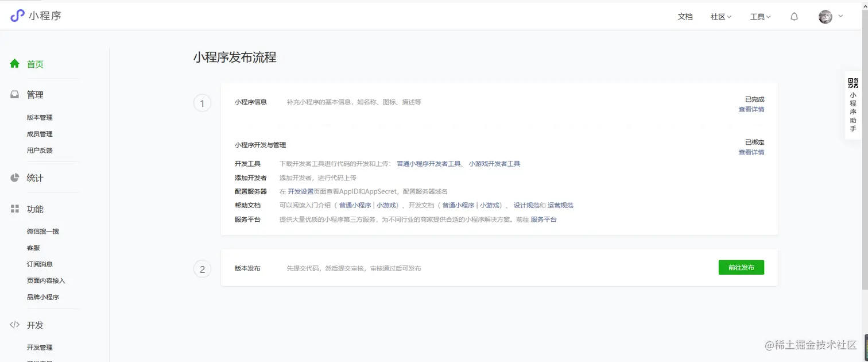
Task: Click the 管理 inbox icon
Action: click(15, 95)
